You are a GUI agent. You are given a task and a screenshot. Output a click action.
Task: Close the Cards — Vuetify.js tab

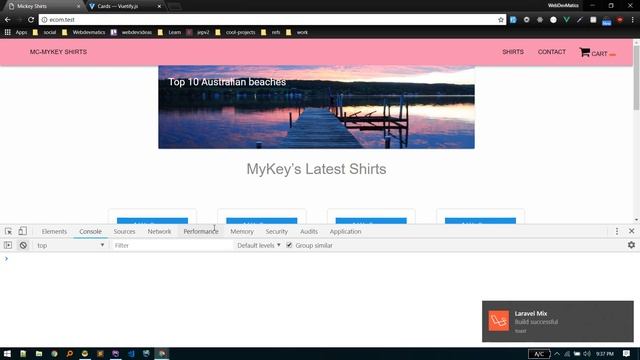[159, 6]
